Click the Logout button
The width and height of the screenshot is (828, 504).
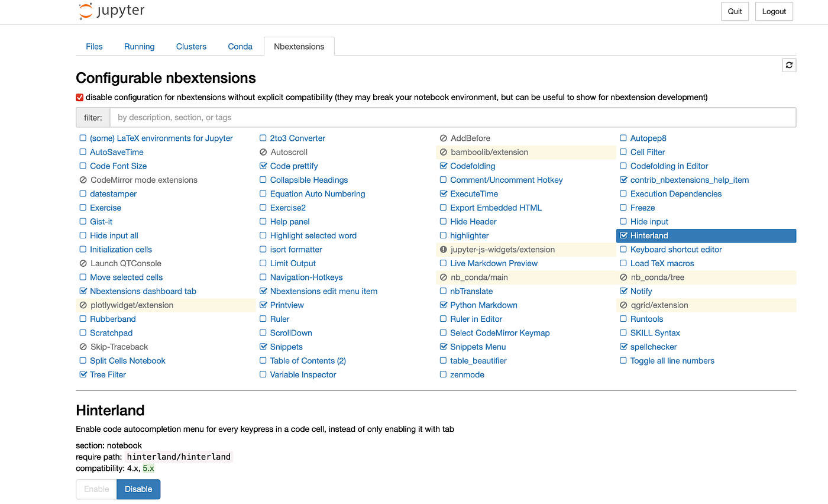click(x=774, y=11)
